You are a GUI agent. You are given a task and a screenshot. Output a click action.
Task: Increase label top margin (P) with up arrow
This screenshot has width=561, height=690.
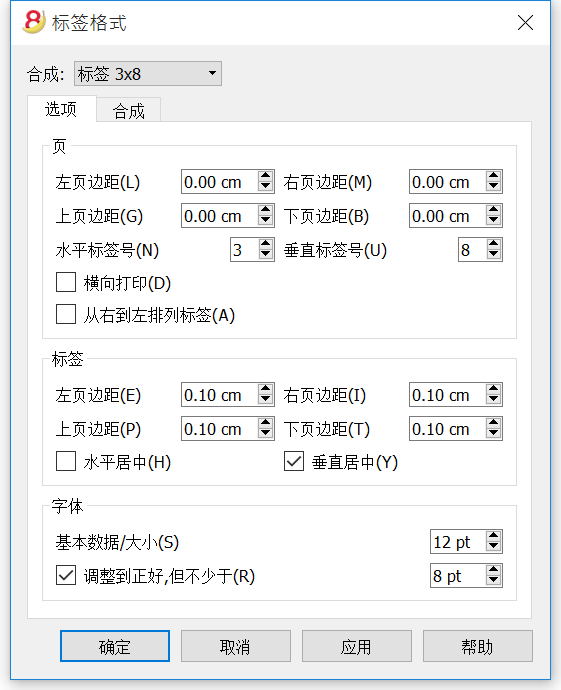[x=265, y=423]
